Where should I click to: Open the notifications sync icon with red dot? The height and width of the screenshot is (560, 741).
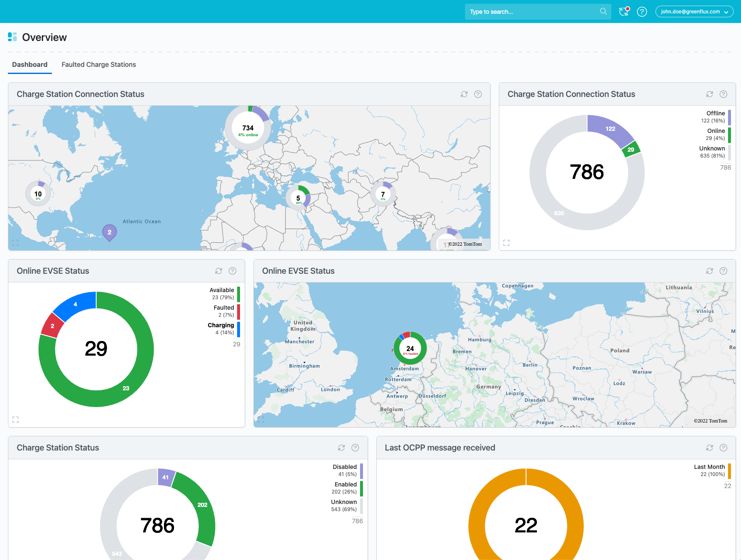(x=624, y=12)
